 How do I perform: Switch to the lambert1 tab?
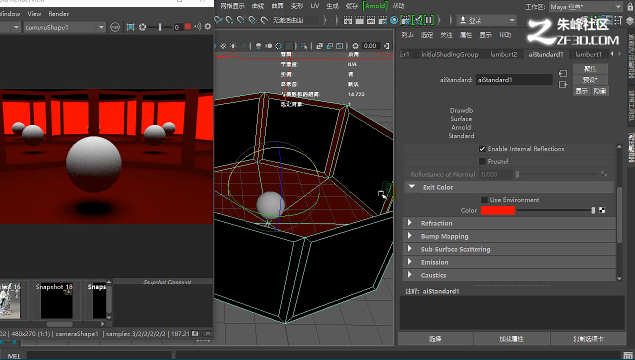(588, 54)
